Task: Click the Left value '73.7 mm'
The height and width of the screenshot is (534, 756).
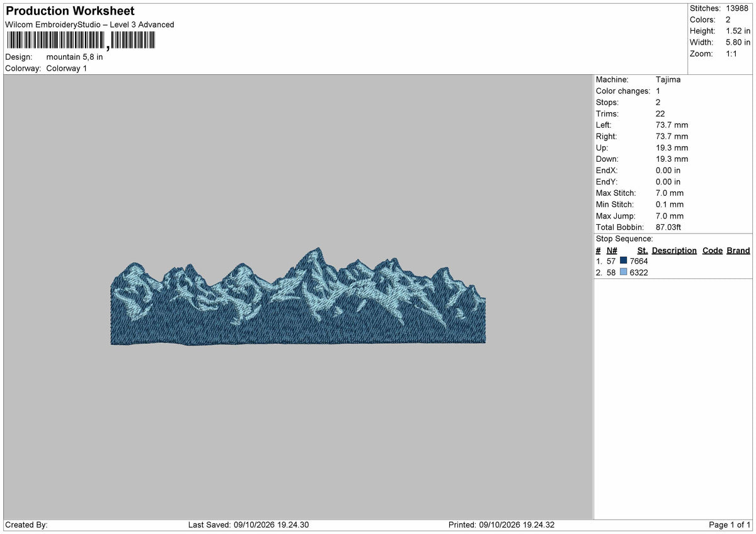Action: 672,125
